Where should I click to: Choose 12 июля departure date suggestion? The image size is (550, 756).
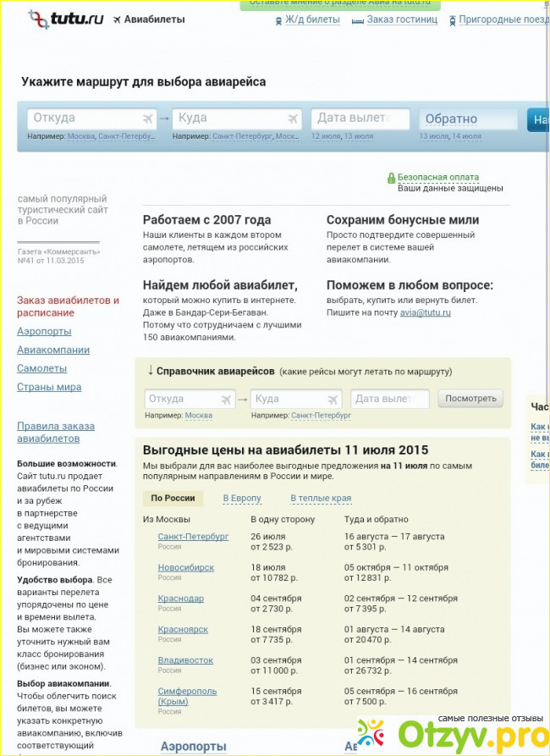326,136
